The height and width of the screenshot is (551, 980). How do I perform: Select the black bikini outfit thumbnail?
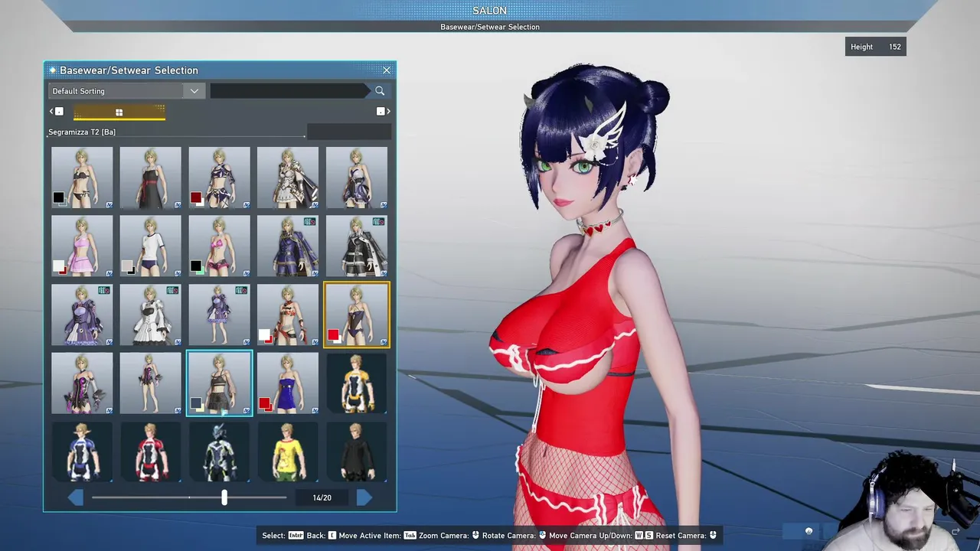click(x=82, y=178)
